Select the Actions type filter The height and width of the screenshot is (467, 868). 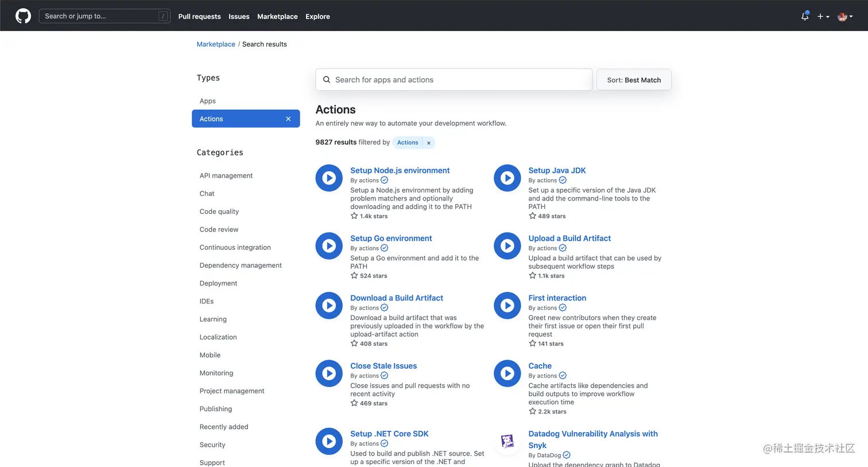[246, 119]
